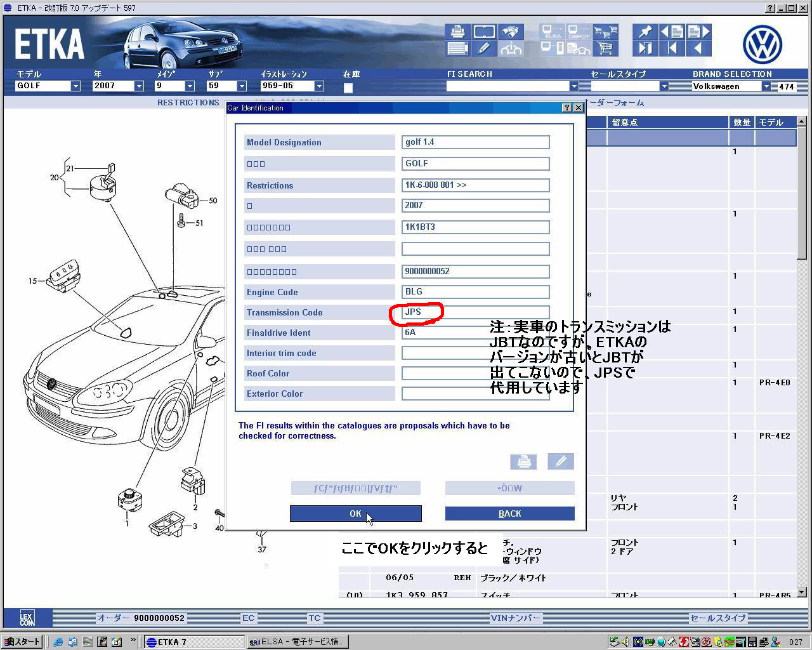
Task: Click the pushpin icon in toolbar
Action: [645, 32]
